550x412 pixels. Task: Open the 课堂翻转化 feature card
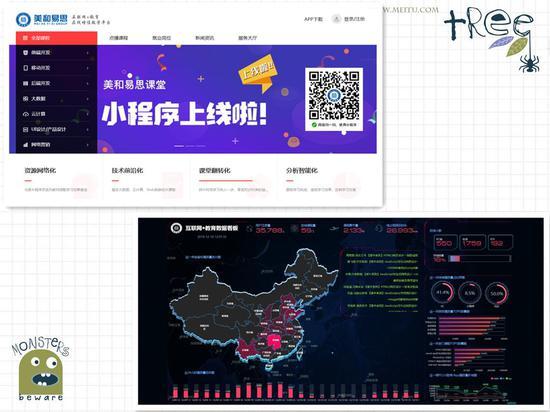(x=233, y=180)
